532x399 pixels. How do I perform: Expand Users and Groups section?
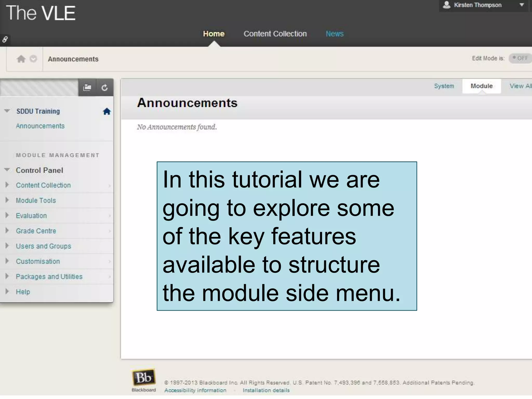[7, 245]
